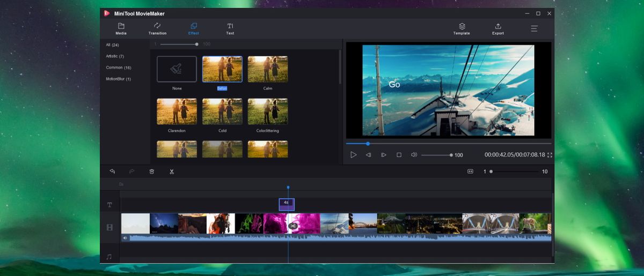Viewport: 644px width, 276px height.
Task: Click the playhead handle on the timeline
Action: [288, 188]
